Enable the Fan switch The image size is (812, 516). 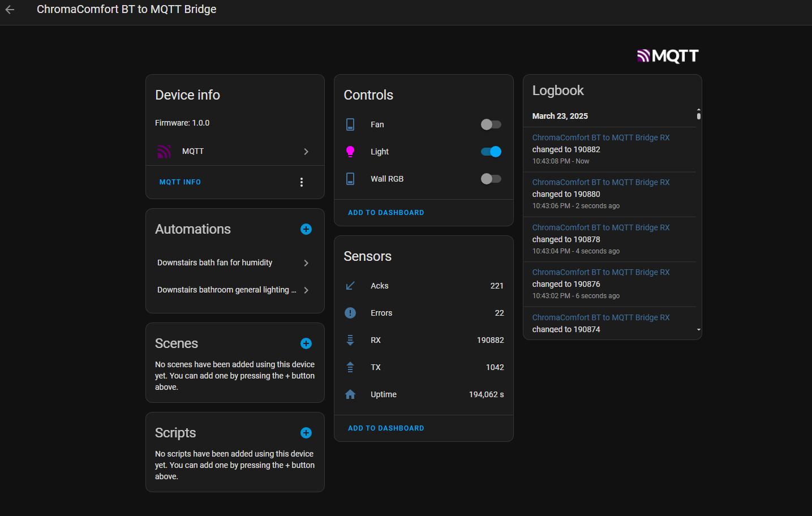491,124
